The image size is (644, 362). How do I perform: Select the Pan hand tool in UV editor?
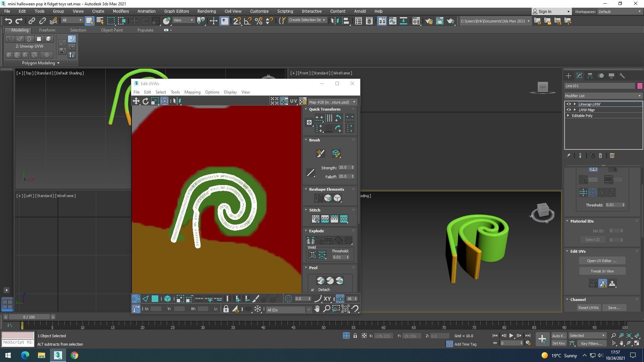317,309
